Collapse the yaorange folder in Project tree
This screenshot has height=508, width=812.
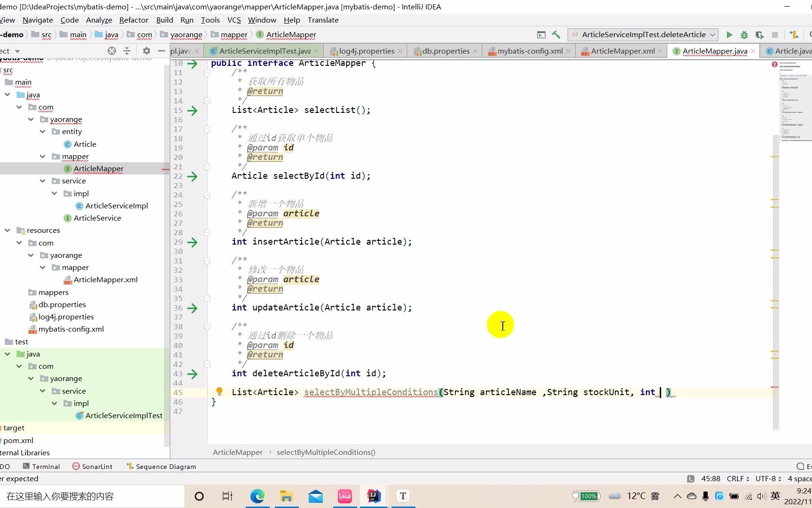click(x=31, y=119)
